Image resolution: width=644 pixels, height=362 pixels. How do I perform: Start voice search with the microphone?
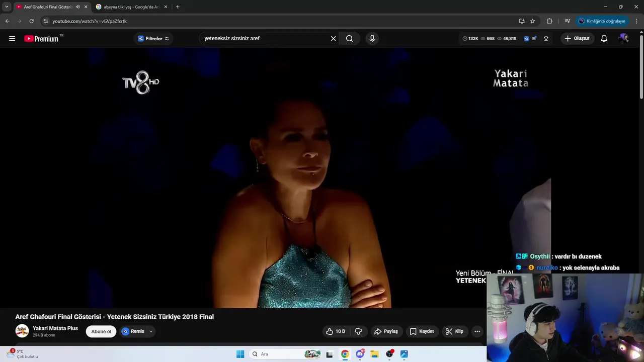[372, 39]
